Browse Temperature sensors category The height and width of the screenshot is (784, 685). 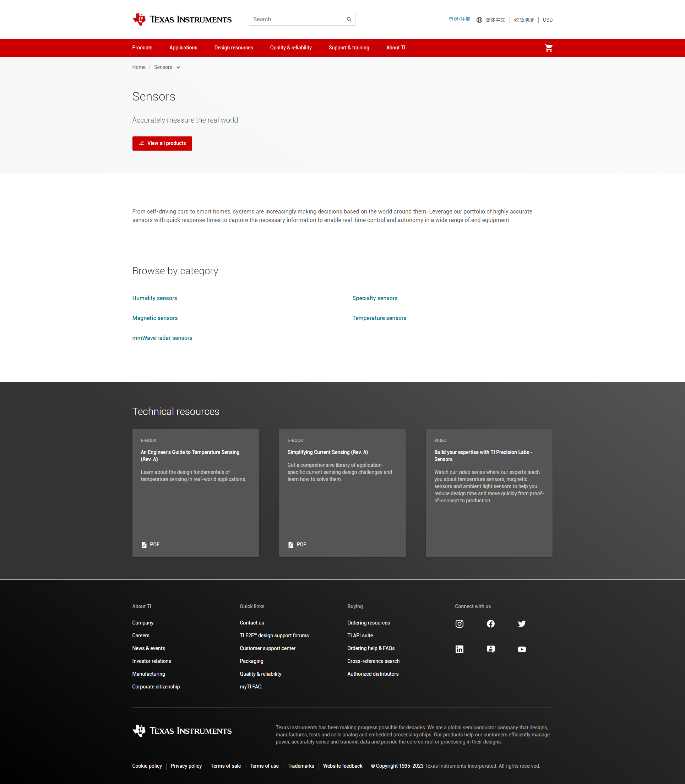379,318
